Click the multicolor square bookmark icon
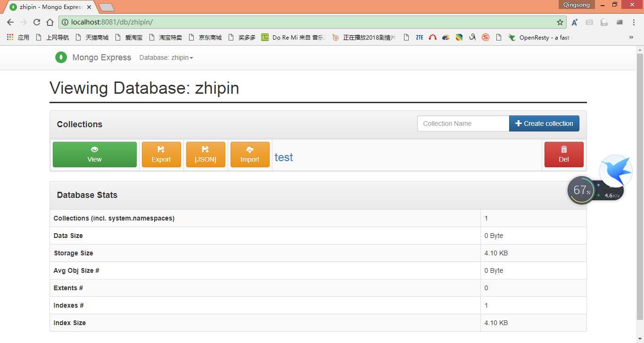The height and width of the screenshot is (343, 644). (459, 37)
